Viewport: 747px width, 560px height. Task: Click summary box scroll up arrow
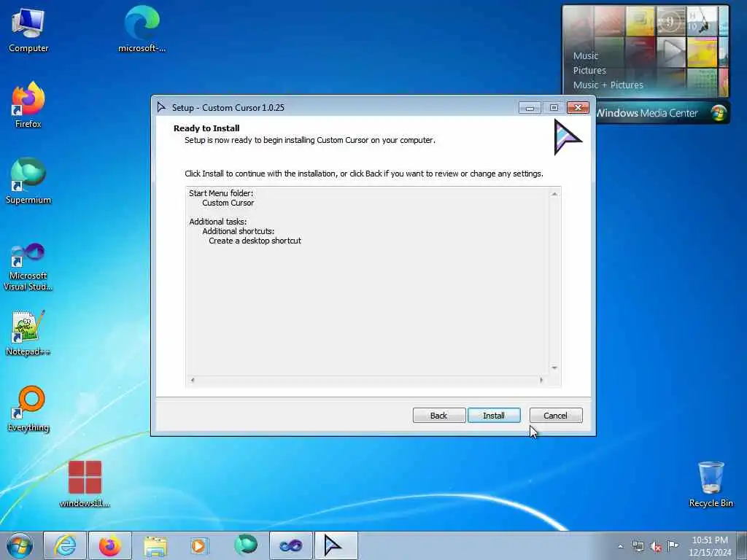click(x=554, y=194)
